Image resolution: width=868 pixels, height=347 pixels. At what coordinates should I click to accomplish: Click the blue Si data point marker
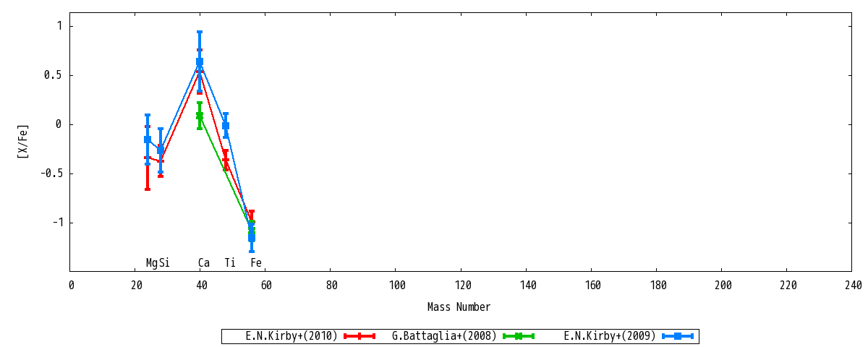tap(161, 150)
